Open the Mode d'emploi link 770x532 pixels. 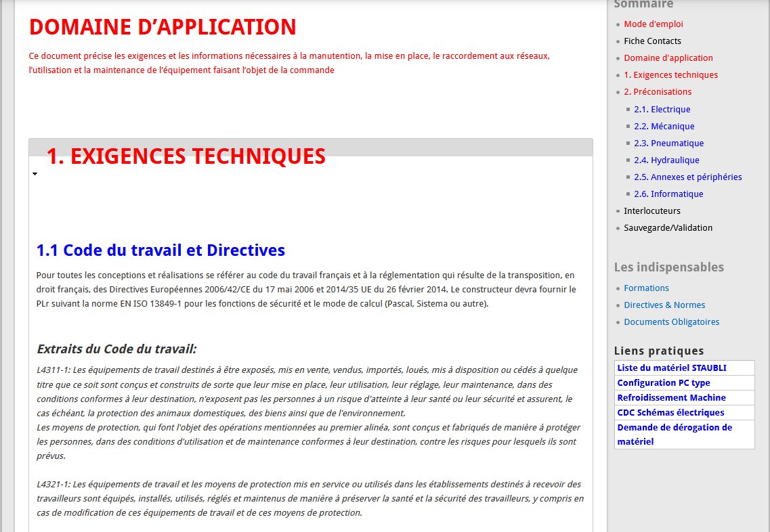pyautogui.click(x=653, y=24)
